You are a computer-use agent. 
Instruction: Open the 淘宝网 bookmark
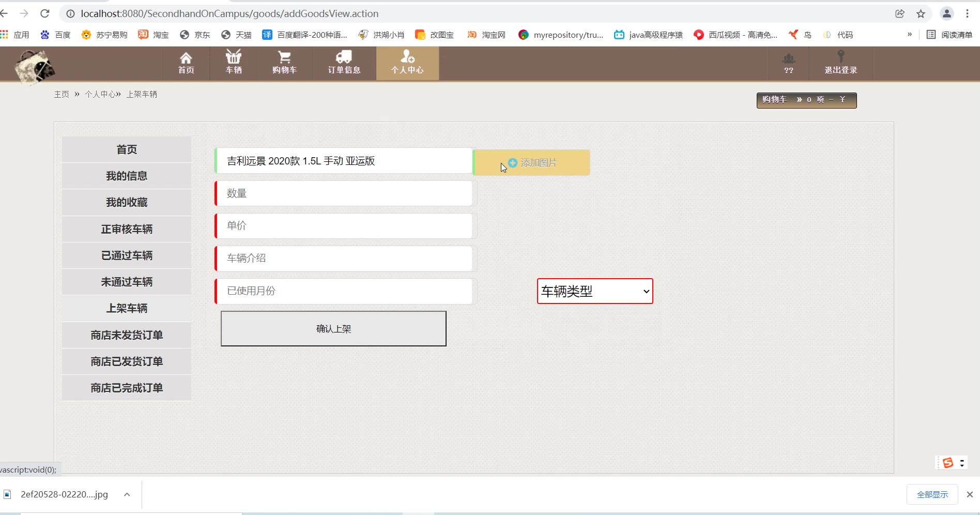[x=486, y=35]
